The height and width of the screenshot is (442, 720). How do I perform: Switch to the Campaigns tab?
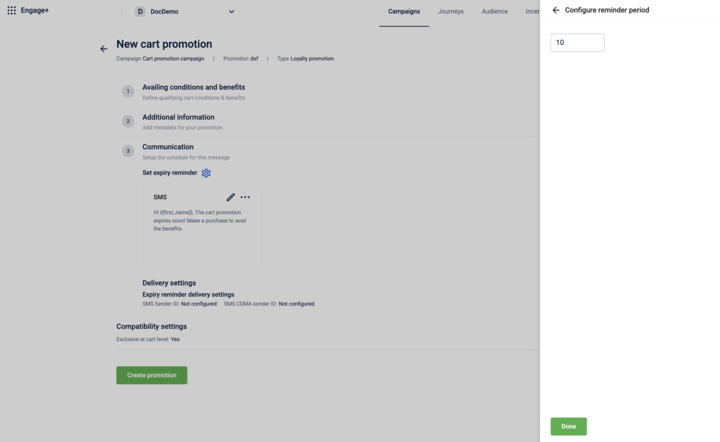click(404, 11)
